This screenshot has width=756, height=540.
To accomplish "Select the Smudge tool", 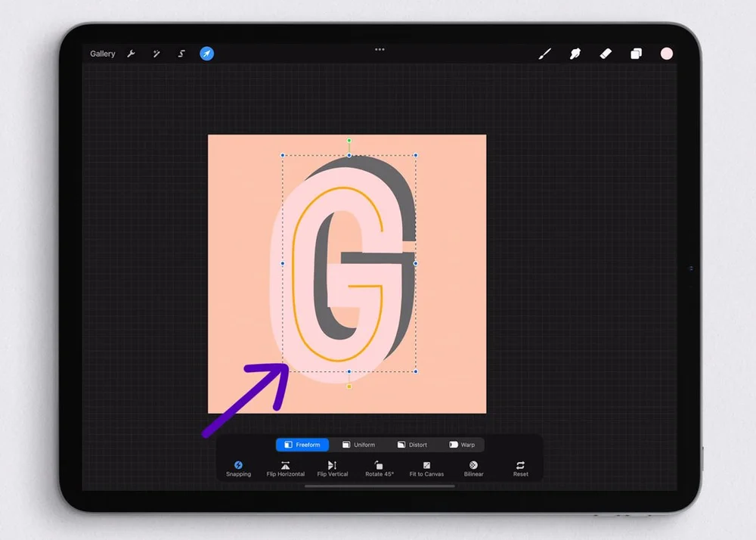I will (575, 54).
